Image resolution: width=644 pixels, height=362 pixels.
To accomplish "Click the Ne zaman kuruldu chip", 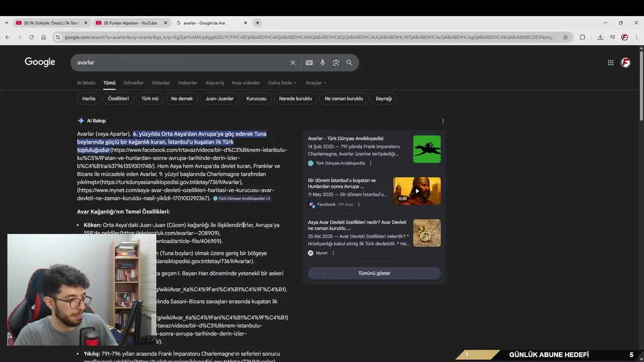I will click(x=344, y=99).
